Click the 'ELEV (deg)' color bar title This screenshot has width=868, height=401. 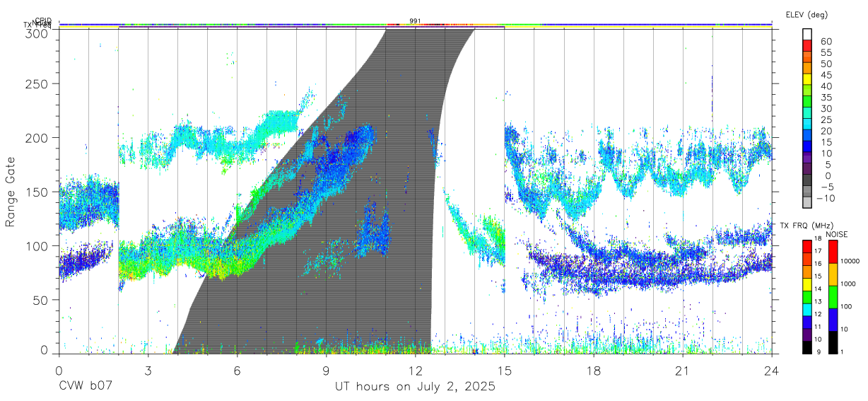807,15
